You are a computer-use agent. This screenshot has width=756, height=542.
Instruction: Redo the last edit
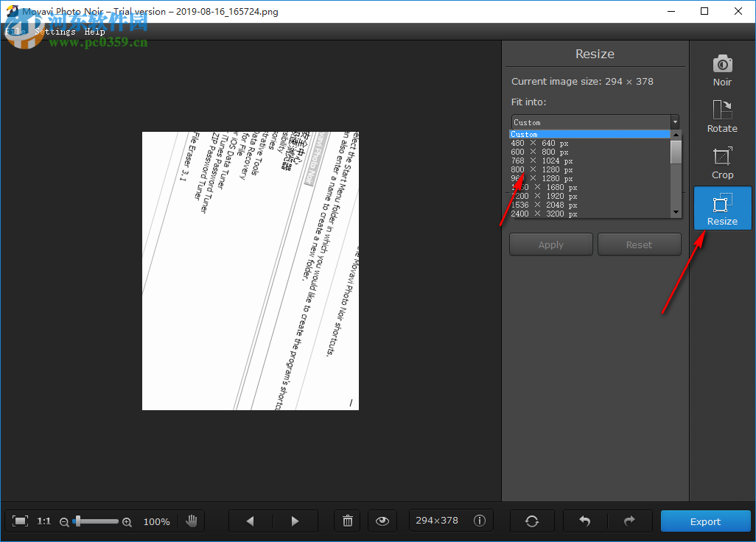(630, 521)
